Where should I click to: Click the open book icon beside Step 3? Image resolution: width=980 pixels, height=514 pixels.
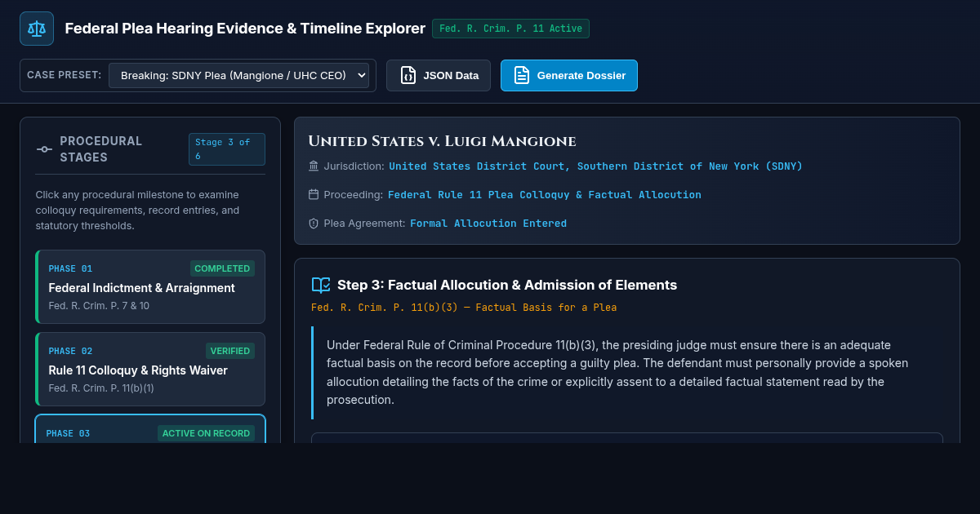click(321, 285)
